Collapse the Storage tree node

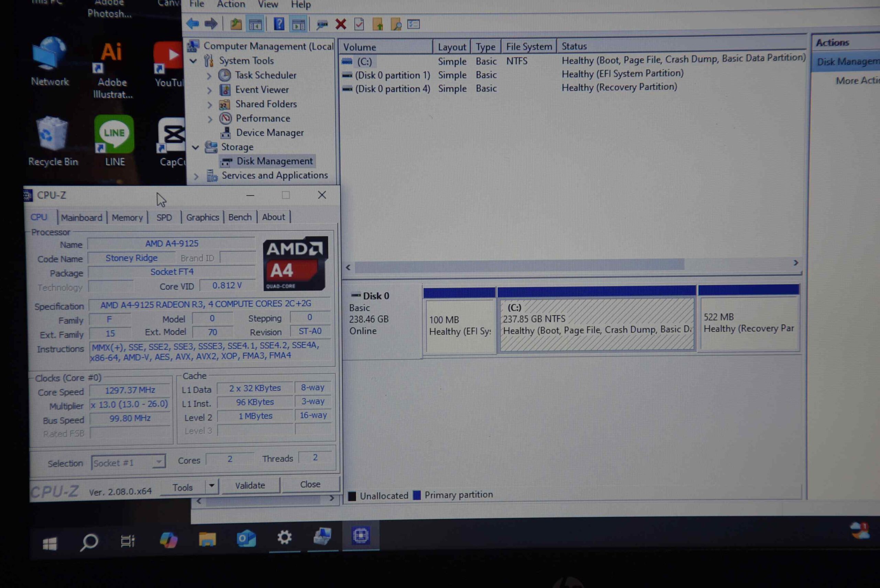tap(196, 147)
